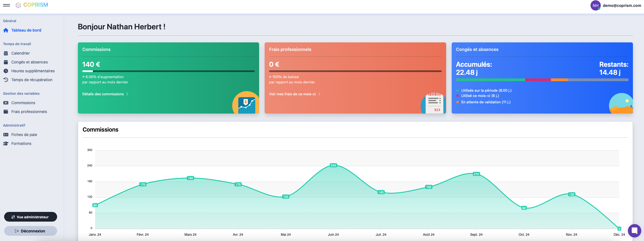Click the 243 data point for Juin 24
The height and width of the screenshot is (241, 644).
pyautogui.click(x=333, y=165)
